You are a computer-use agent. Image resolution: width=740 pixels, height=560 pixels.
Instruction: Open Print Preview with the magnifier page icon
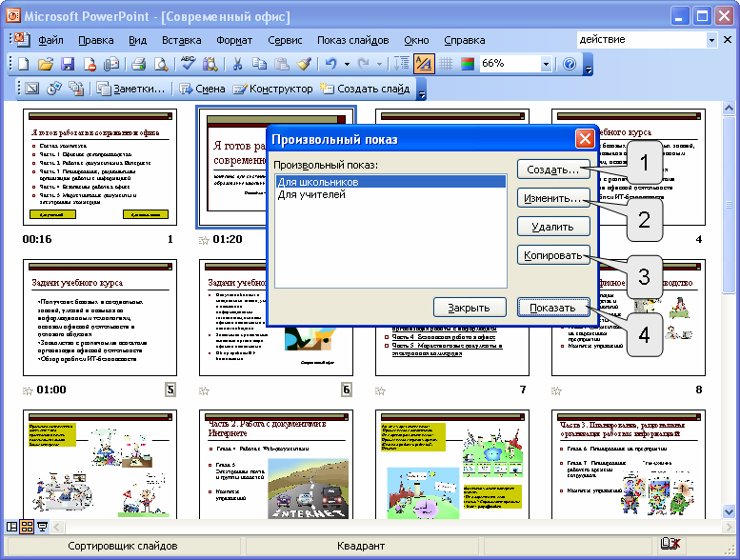pos(161,64)
